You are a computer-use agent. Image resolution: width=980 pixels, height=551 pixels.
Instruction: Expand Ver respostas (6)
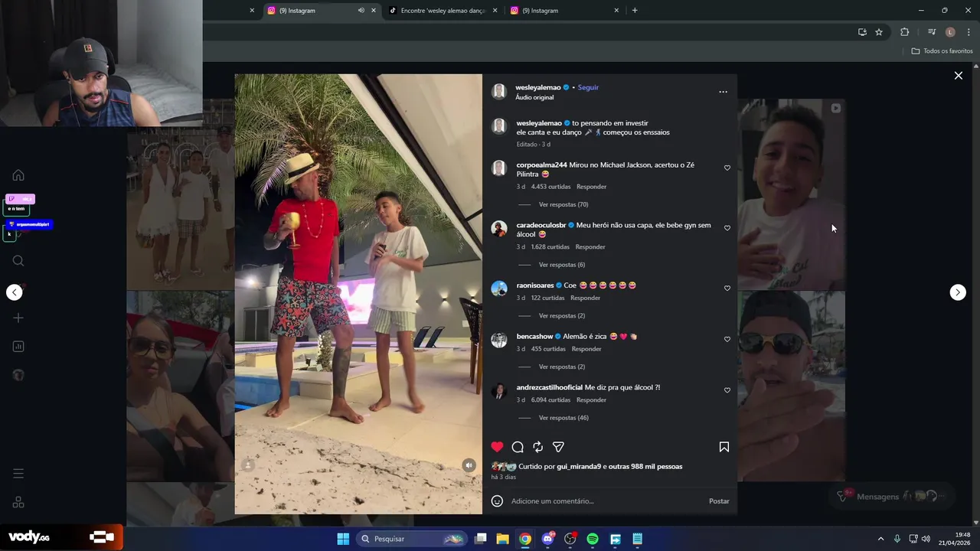(562, 265)
